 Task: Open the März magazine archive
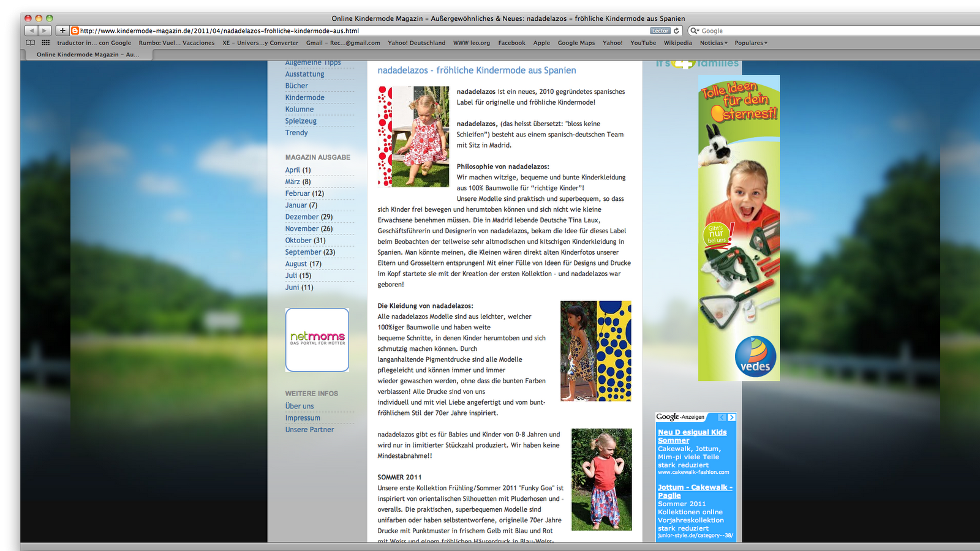tap(292, 182)
